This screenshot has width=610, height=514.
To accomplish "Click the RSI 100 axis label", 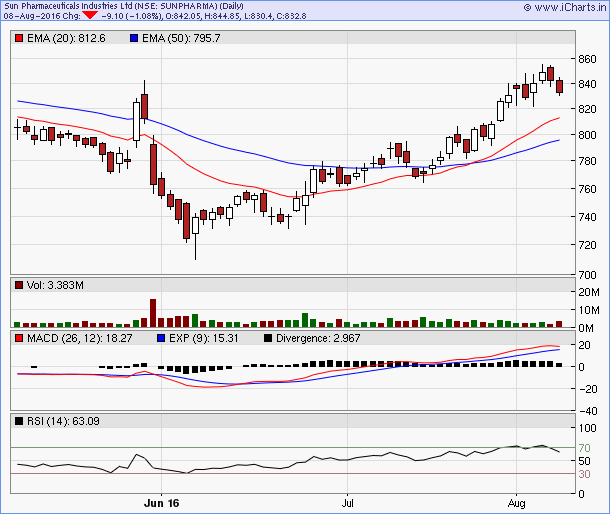I will tap(587, 428).
